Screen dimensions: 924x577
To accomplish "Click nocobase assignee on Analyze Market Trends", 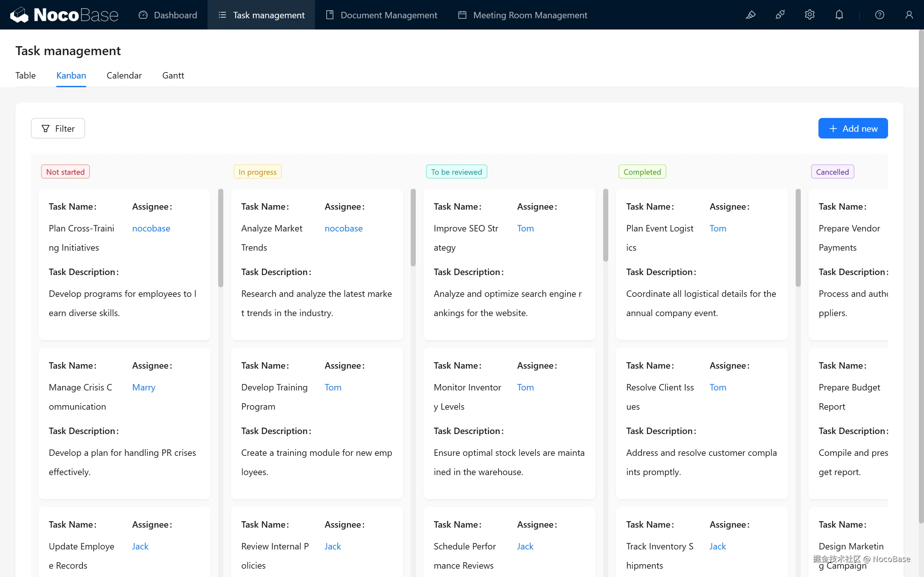I will coord(343,228).
